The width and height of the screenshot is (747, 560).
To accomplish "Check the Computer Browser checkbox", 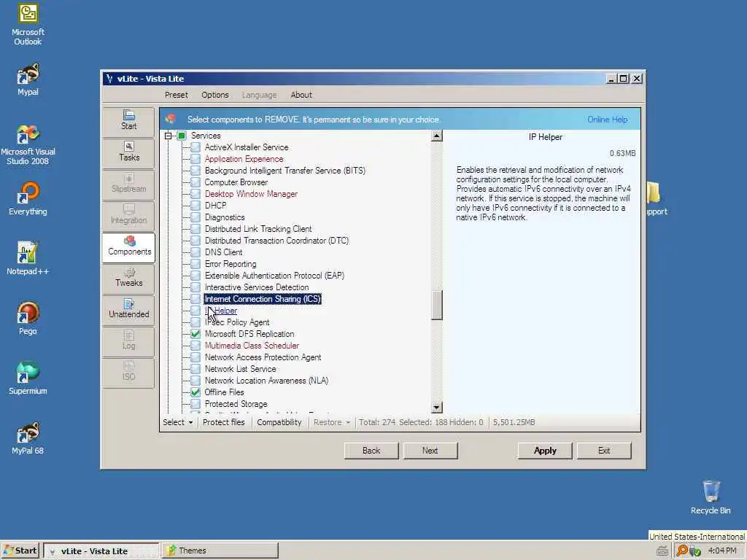I will pos(196,182).
